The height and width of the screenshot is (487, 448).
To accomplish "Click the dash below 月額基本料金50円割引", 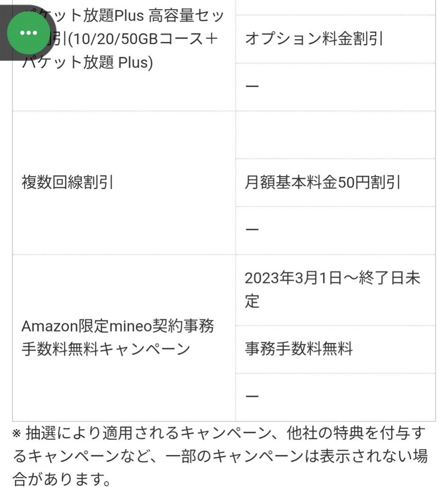I will coord(252,230).
